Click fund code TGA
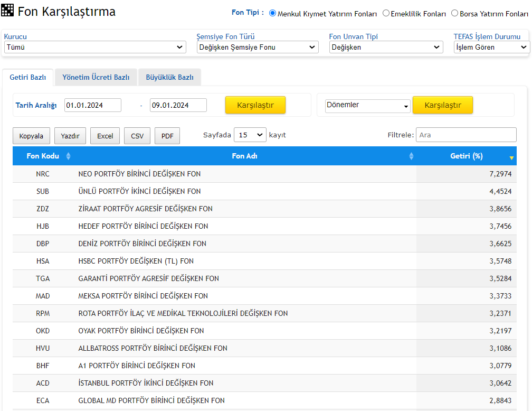 pyautogui.click(x=43, y=278)
